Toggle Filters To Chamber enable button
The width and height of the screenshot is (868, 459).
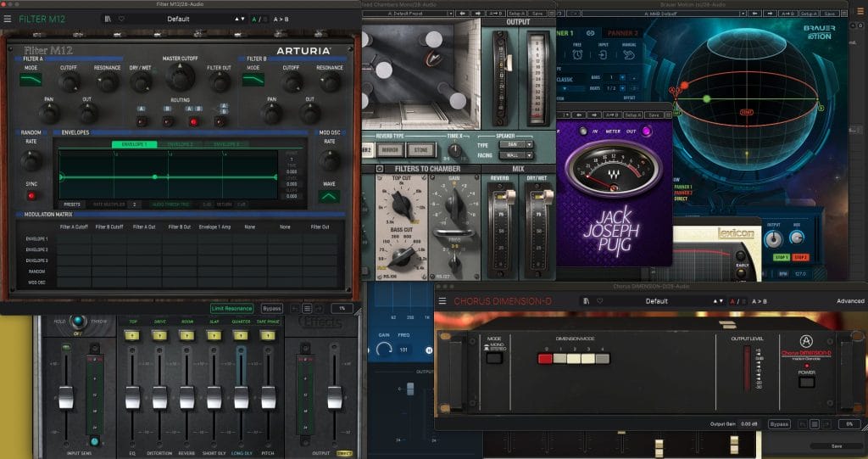[x=380, y=169]
